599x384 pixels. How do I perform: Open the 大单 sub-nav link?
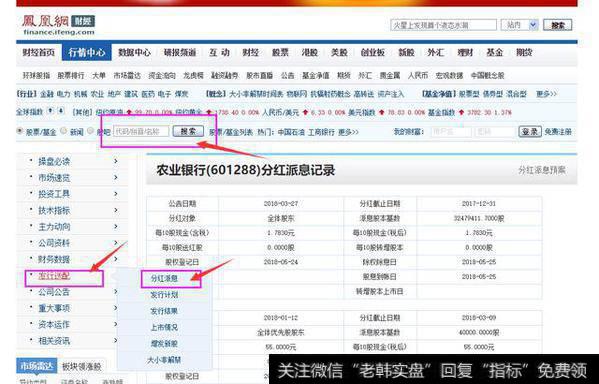click(x=99, y=76)
